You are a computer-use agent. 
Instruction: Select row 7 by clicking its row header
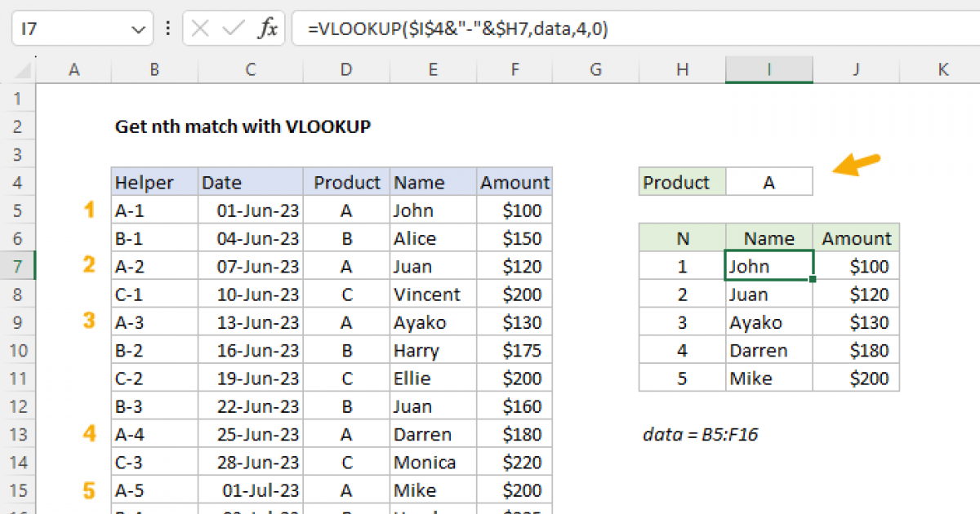pos(18,266)
